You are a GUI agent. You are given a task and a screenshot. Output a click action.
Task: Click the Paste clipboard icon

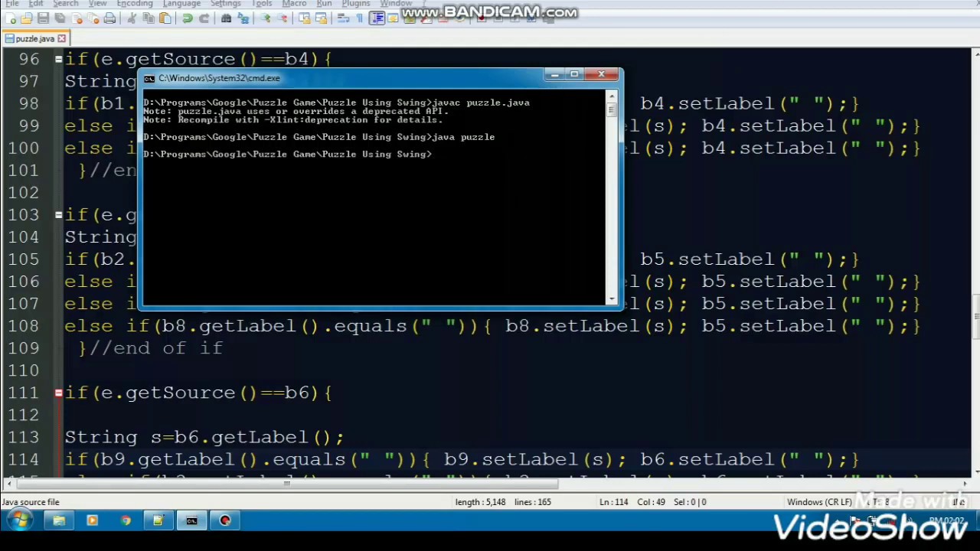(165, 18)
